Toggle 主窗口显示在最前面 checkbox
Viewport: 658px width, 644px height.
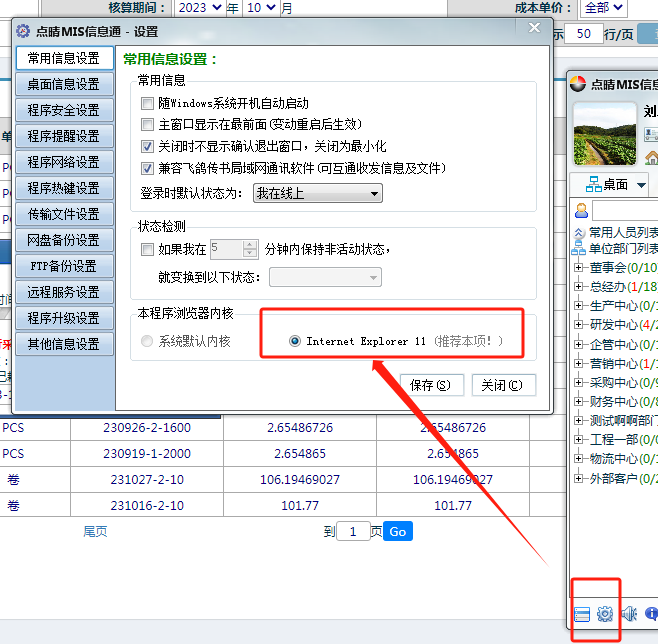tap(148, 125)
